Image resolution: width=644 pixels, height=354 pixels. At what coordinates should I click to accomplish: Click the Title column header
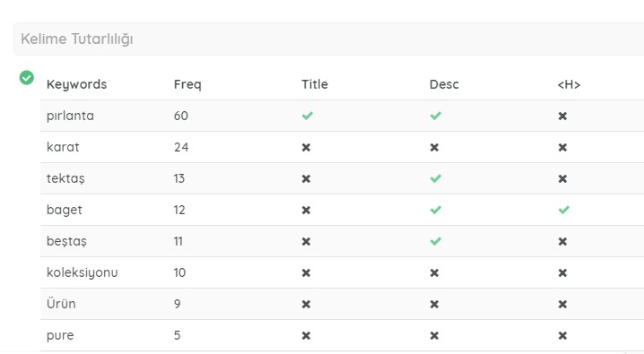pyautogui.click(x=315, y=84)
